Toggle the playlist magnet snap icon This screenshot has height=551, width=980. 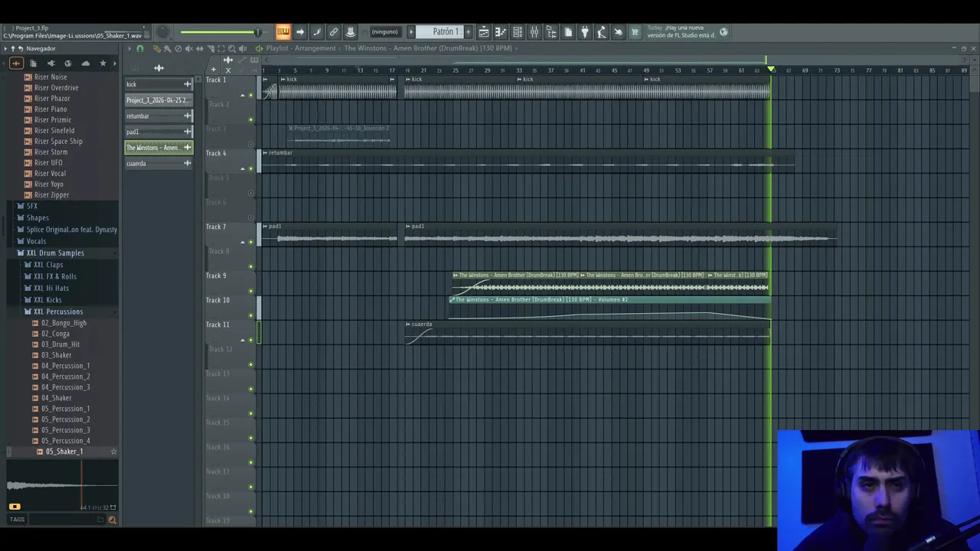pos(139,48)
